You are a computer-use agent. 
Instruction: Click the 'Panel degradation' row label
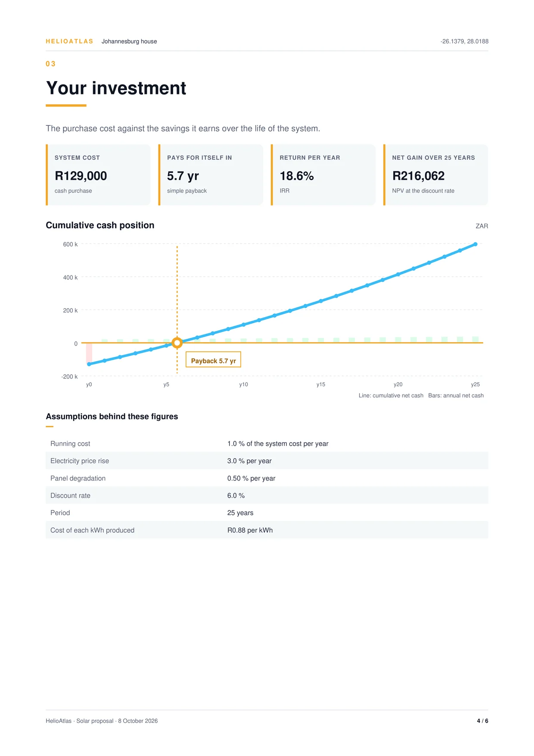click(78, 478)
